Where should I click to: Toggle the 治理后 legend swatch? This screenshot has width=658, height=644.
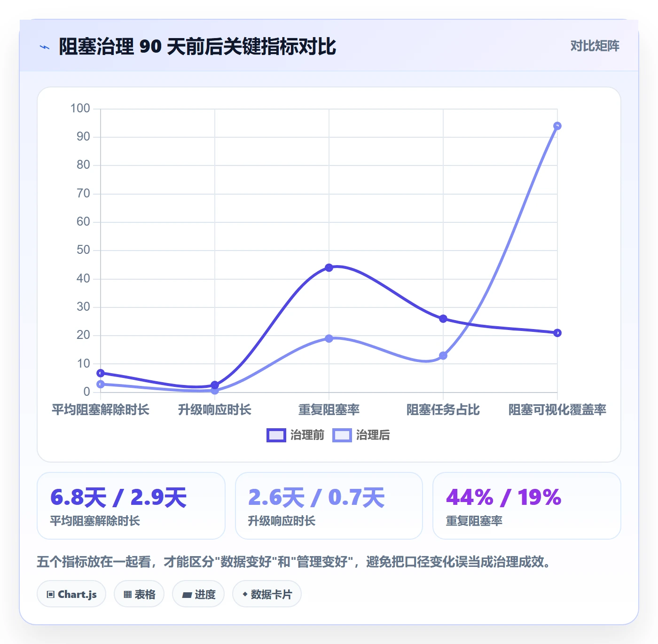[342, 435]
